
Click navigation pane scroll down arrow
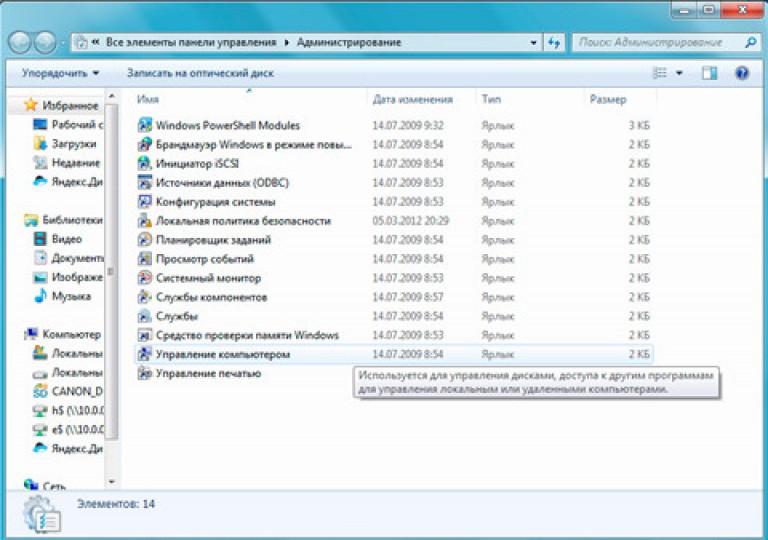tap(112, 482)
